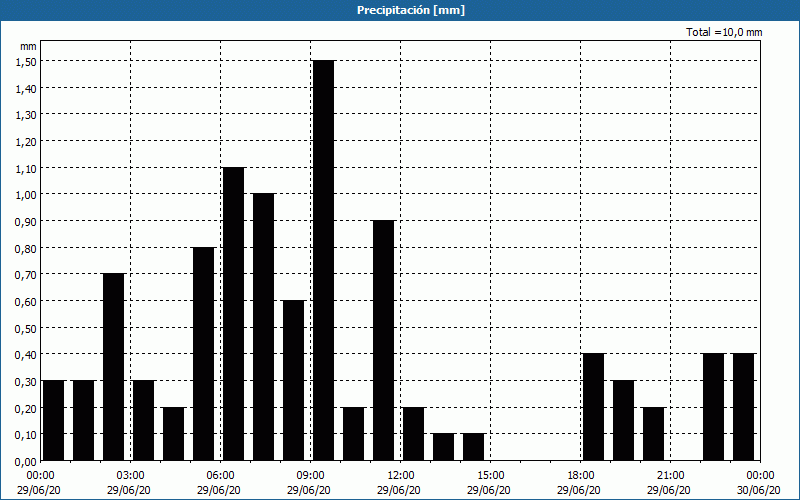Select the bar reaching 0,60 mm
The image size is (800, 500).
pyautogui.click(x=293, y=380)
